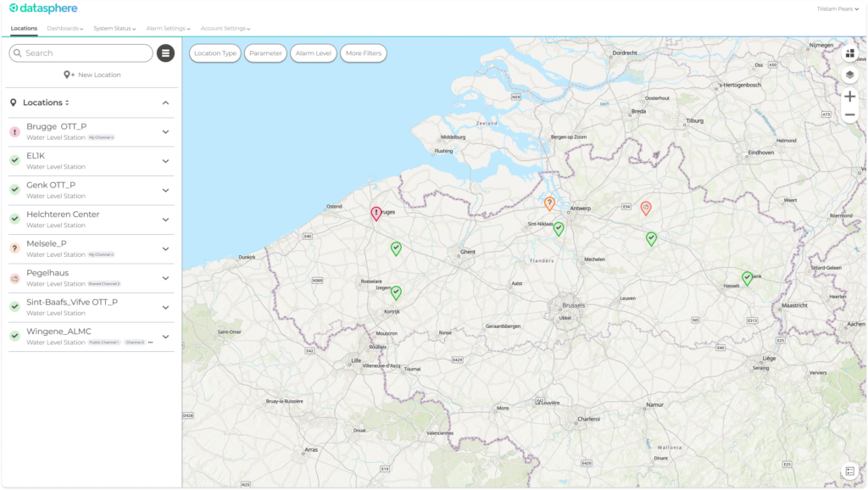Zoom out using the minus icon

coord(850,115)
